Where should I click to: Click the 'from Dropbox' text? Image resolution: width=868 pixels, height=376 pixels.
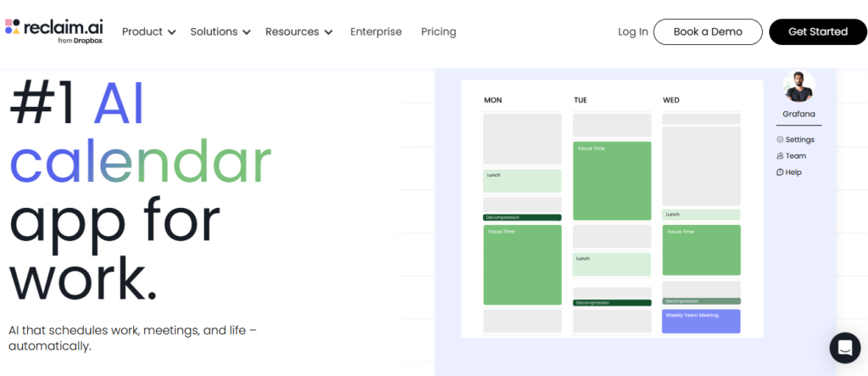point(80,41)
